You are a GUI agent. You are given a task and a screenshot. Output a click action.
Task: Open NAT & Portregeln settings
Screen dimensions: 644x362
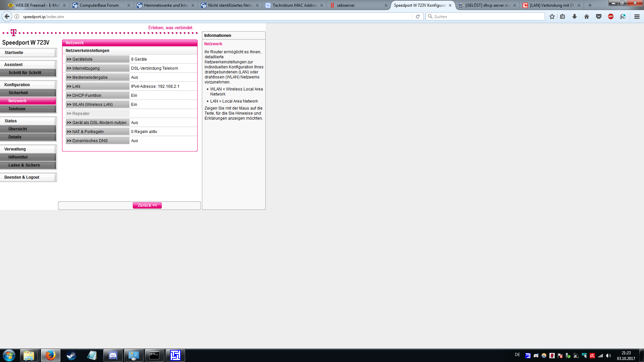point(97,132)
